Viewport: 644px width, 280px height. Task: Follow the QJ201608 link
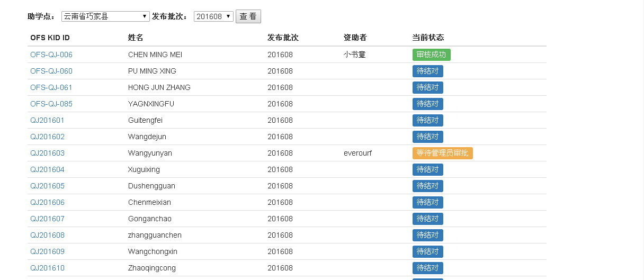47,235
